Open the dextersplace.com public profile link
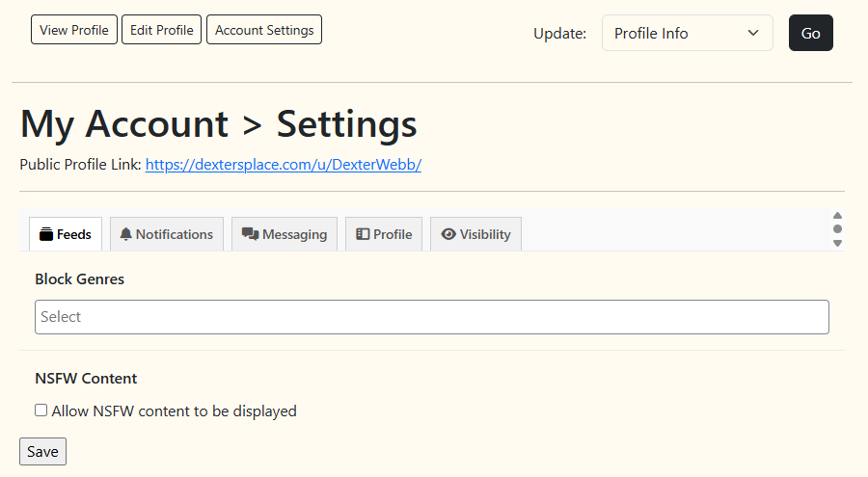The width and height of the screenshot is (868, 477). [x=284, y=165]
